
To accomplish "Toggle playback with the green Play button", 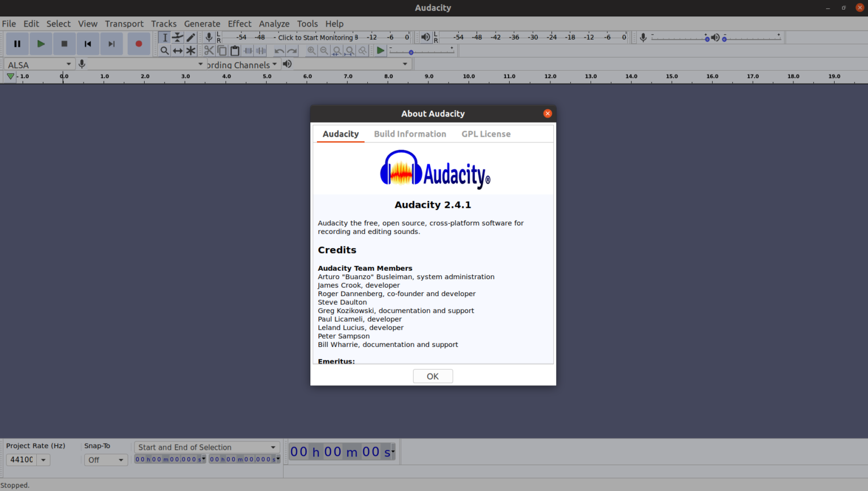I will pos(41,44).
